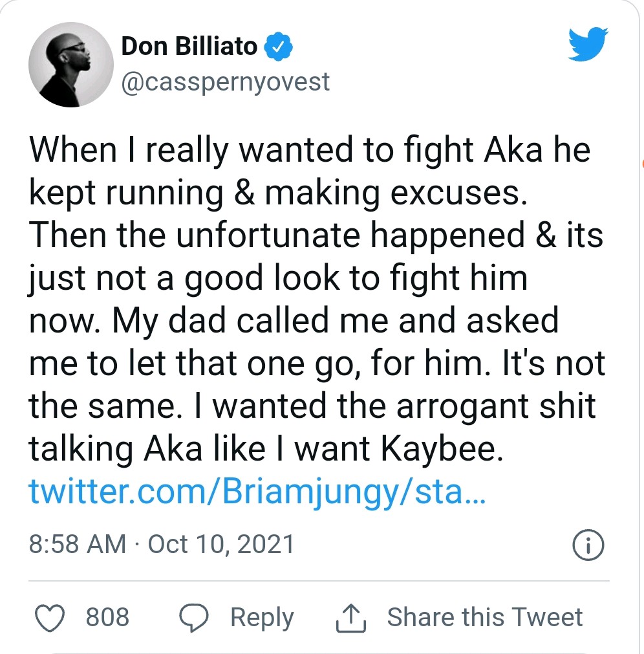Toggle the share options via the arrow icon

click(350, 618)
